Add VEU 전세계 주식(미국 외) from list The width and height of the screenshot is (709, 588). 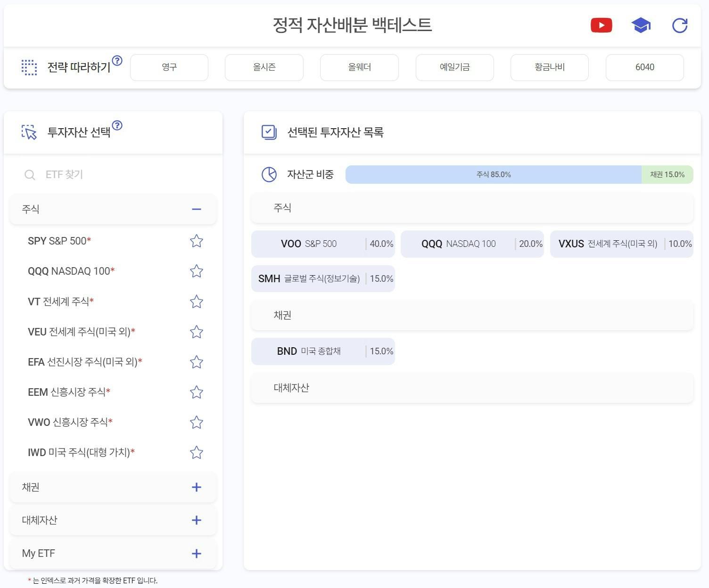(82, 332)
